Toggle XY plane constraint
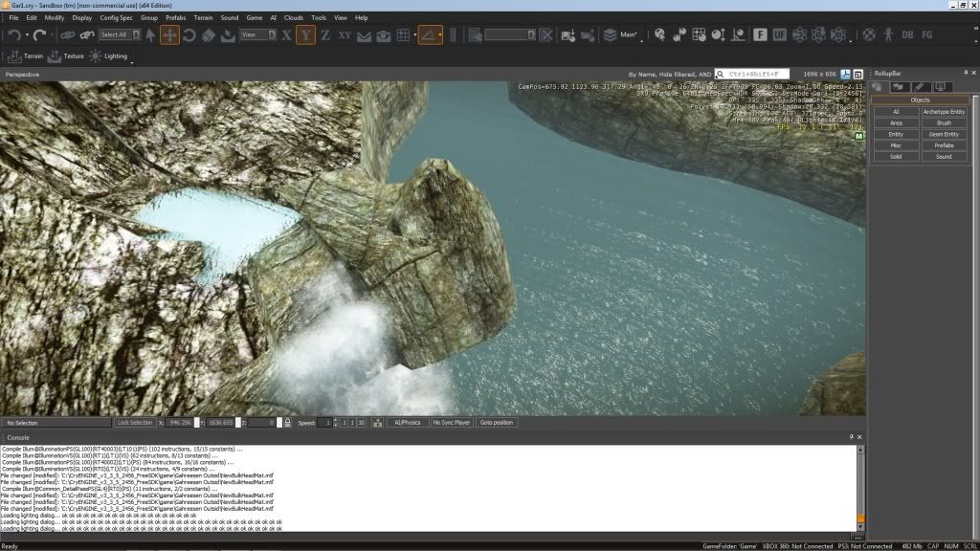The width and height of the screenshot is (980, 551). pyautogui.click(x=345, y=35)
